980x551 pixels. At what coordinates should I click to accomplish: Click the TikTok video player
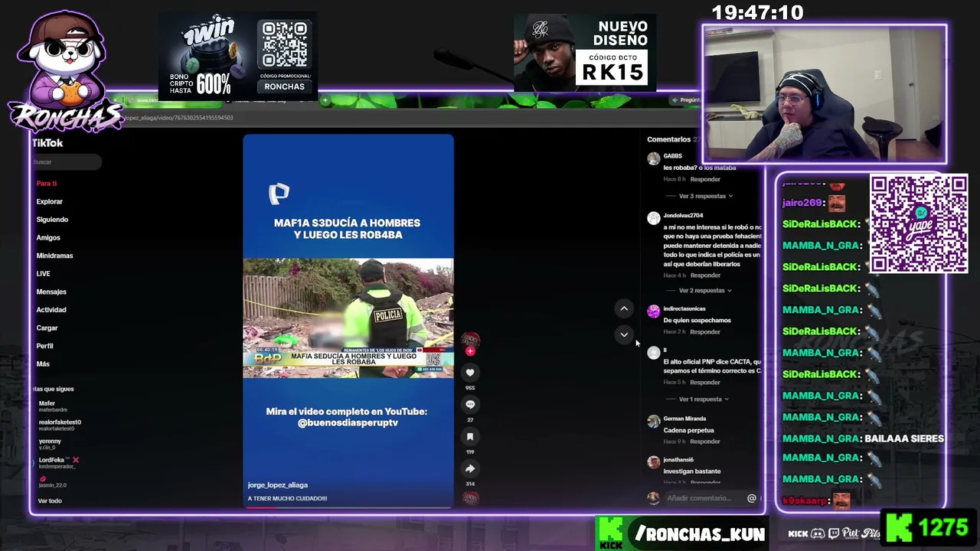(x=348, y=321)
